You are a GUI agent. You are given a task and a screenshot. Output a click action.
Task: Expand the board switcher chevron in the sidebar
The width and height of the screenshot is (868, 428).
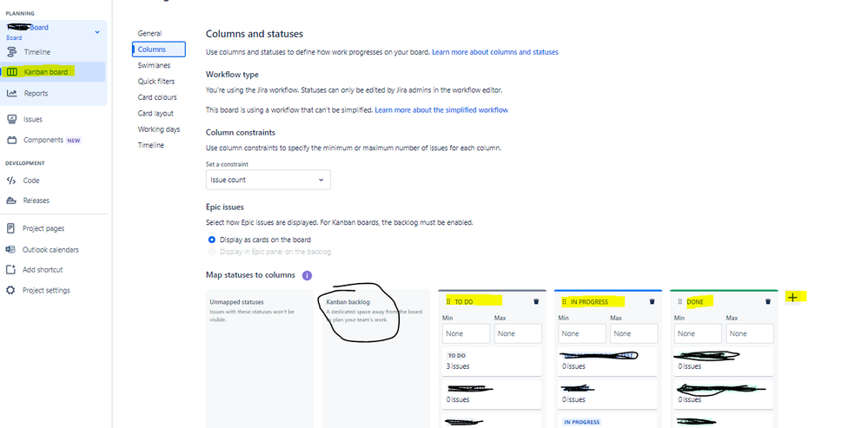click(97, 32)
